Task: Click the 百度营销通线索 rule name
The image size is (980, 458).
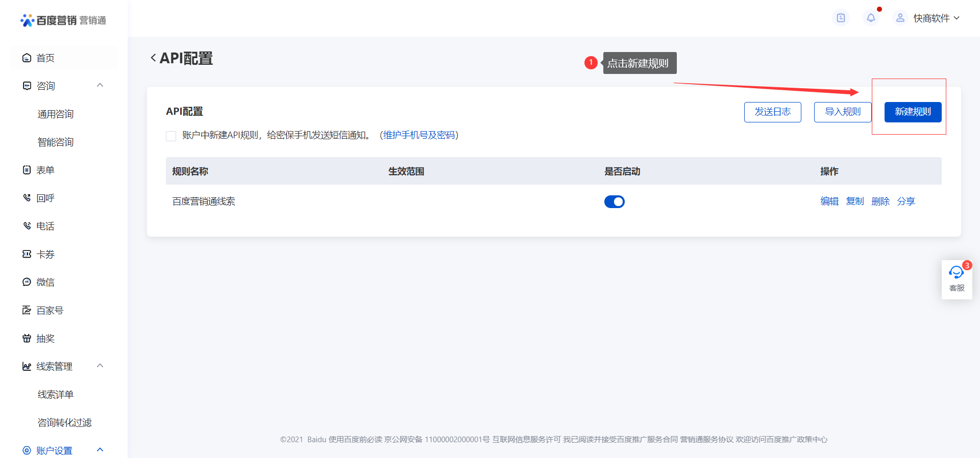Action: [x=204, y=201]
